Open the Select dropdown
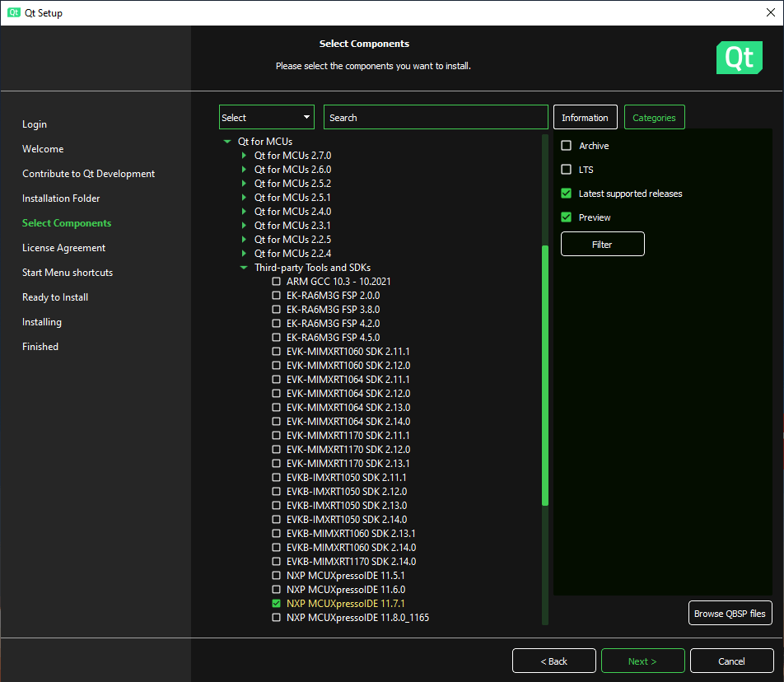 coord(266,118)
